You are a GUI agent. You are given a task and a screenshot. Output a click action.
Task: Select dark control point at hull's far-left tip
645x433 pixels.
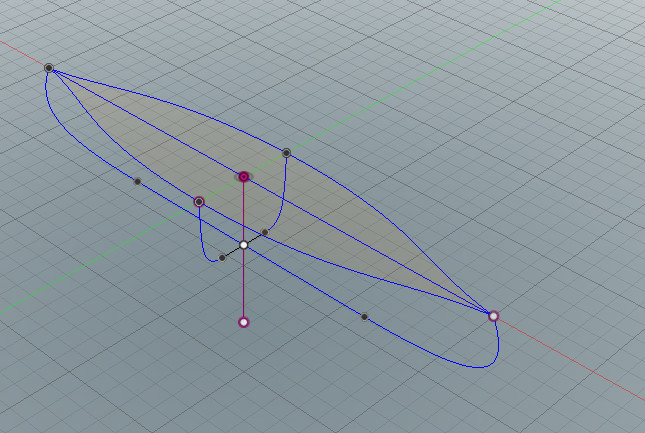coord(49,68)
